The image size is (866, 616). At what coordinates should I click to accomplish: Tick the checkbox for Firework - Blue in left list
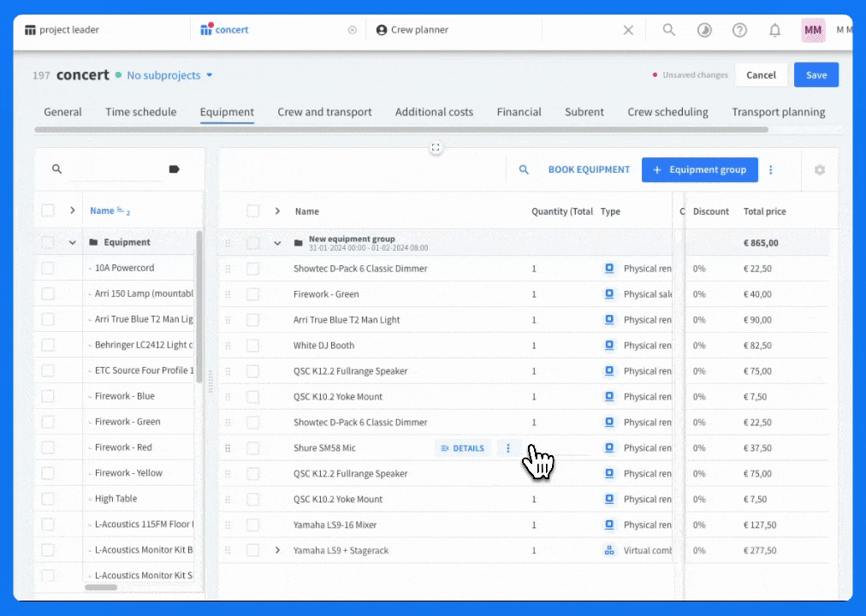tap(48, 396)
